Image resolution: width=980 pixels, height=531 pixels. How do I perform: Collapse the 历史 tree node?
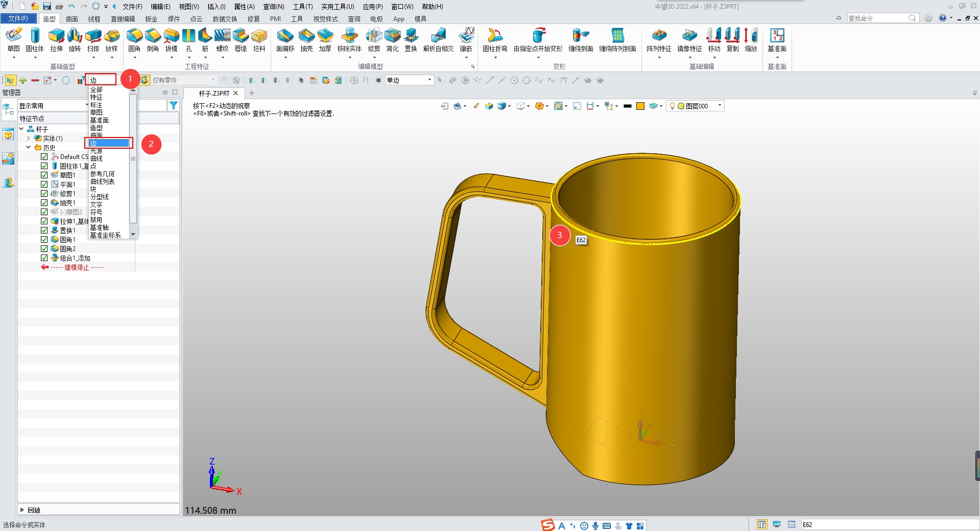[29, 147]
